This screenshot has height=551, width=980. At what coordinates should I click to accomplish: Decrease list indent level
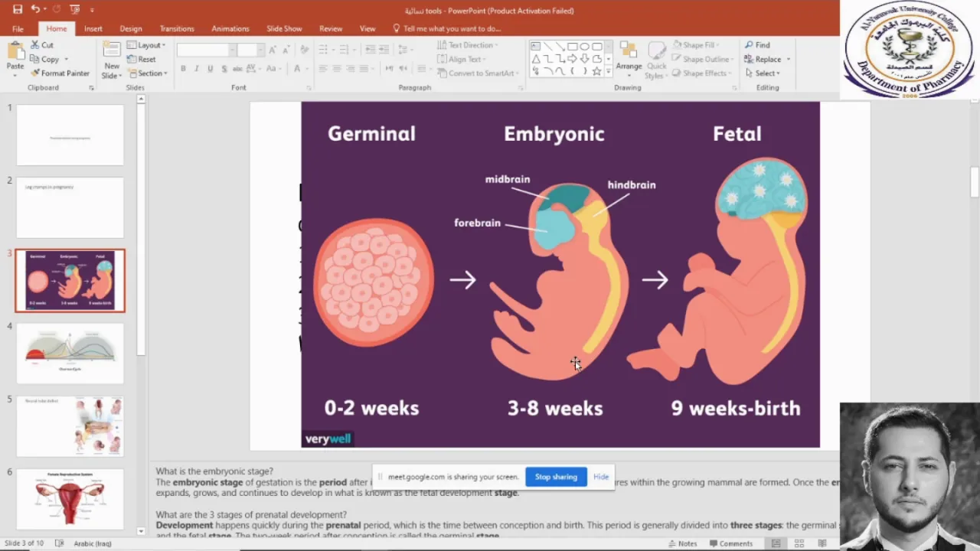[371, 50]
